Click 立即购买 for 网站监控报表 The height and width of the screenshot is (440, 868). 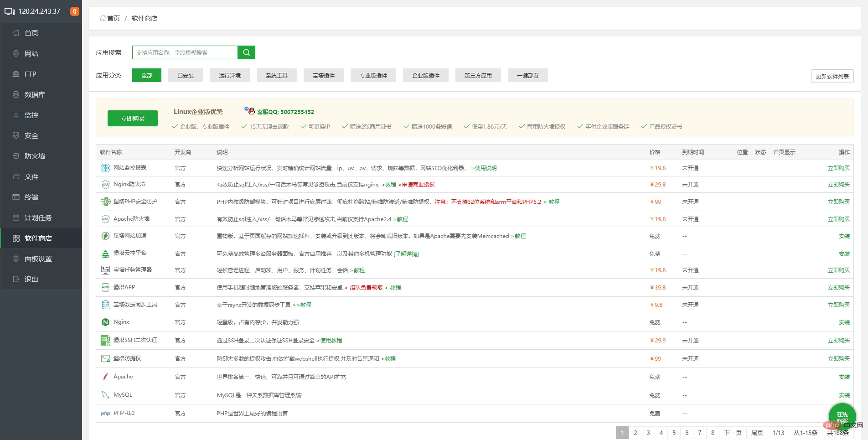(839, 168)
